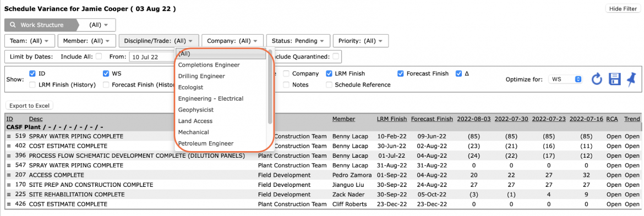Select Completions Engineer option

[x=221, y=65]
